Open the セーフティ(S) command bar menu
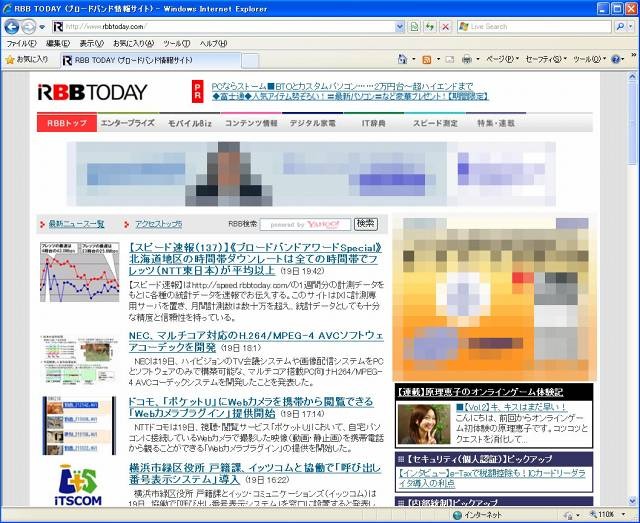The image size is (640, 523). pos(546,59)
